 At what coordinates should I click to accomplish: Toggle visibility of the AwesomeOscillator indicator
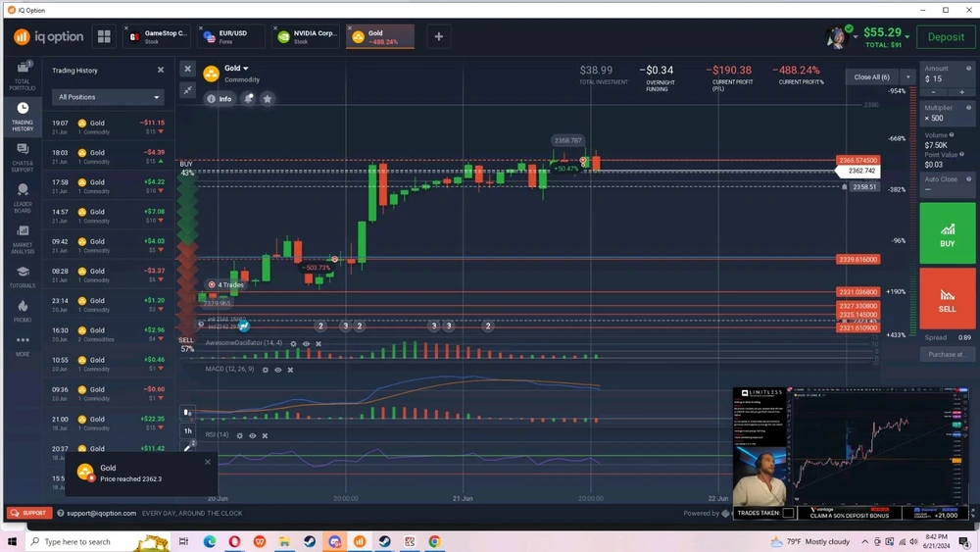(306, 344)
